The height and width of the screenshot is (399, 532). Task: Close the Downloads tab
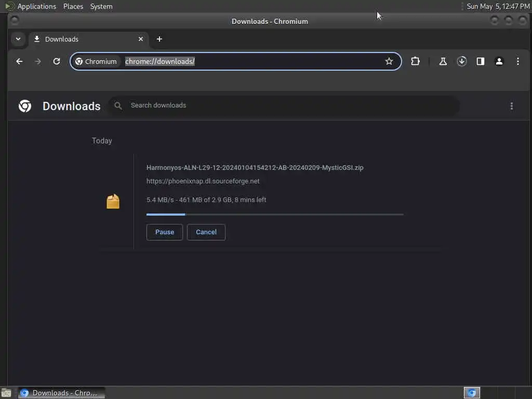pos(141,39)
